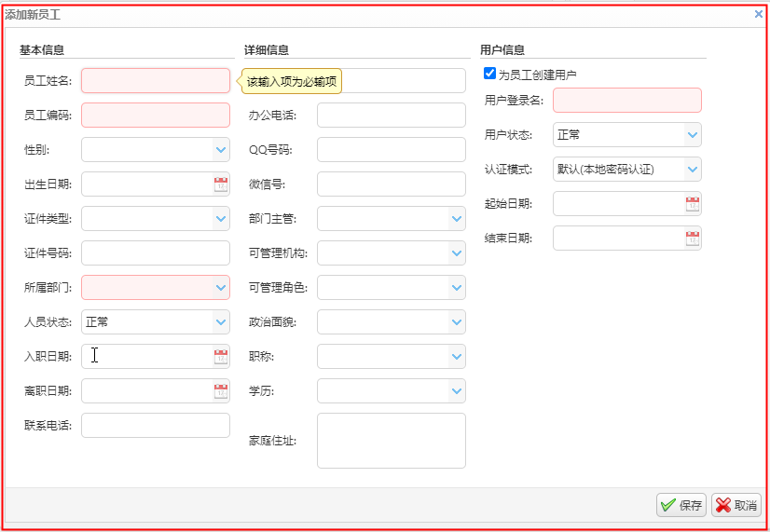Focus the 用户登录名 text field

pyautogui.click(x=626, y=101)
